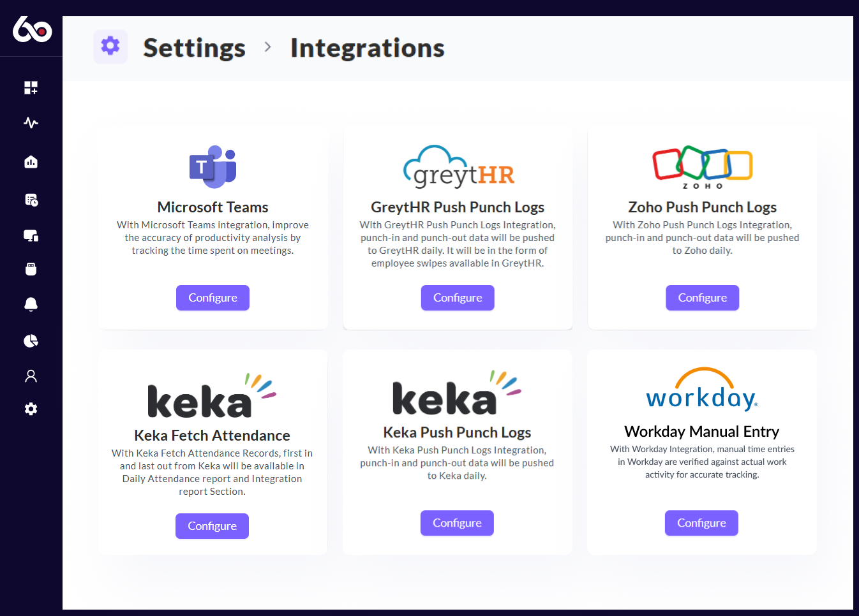Configure the Keka Fetch Attendance integration
Image resolution: width=859 pixels, height=616 pixels.
click(x=212, y=526)
